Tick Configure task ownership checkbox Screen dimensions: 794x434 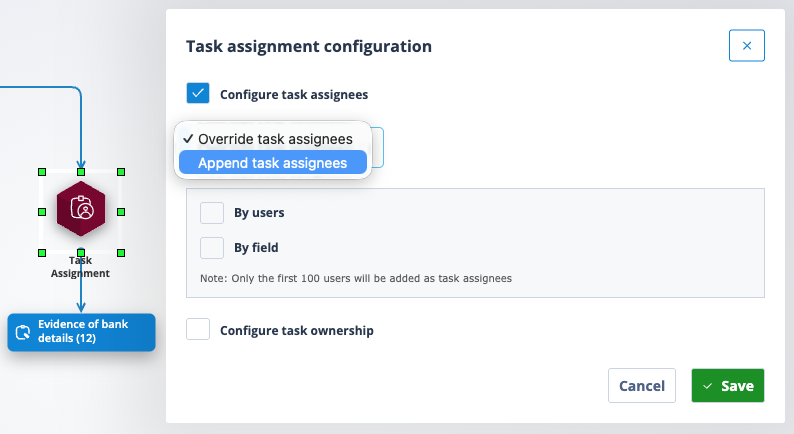click(198, 329)
